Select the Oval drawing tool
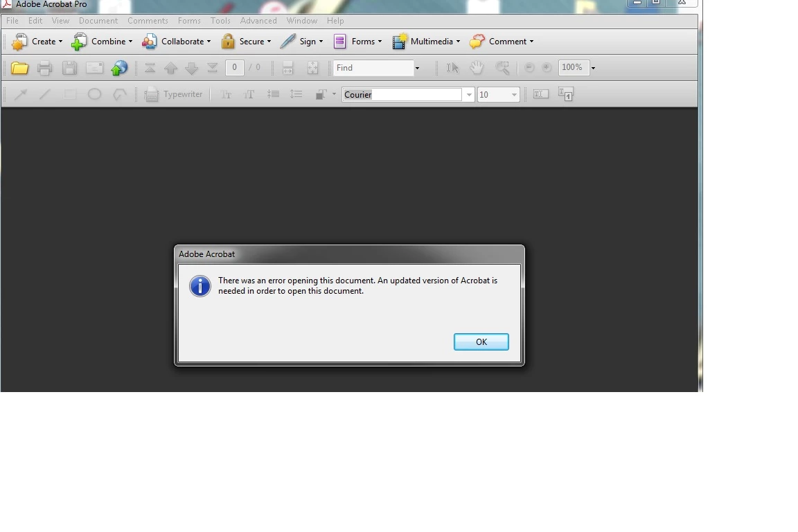Screen dimensions: 798x532 [x=94, y=94]
